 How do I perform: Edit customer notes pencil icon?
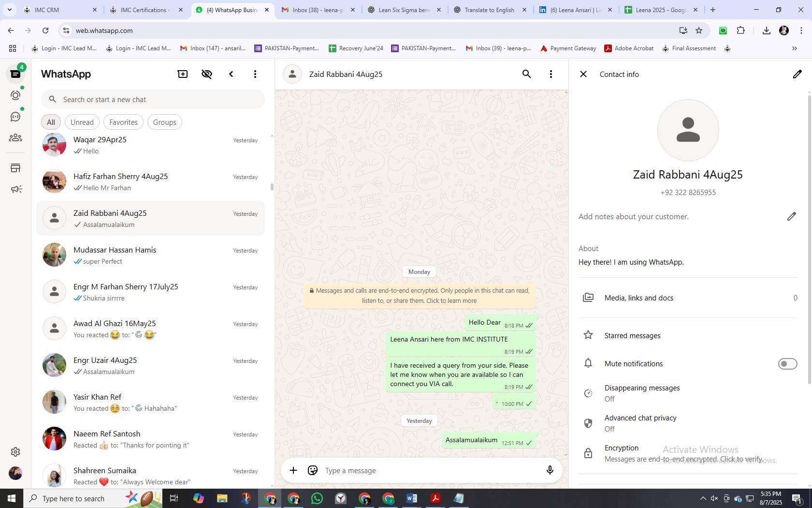point(791,216)
